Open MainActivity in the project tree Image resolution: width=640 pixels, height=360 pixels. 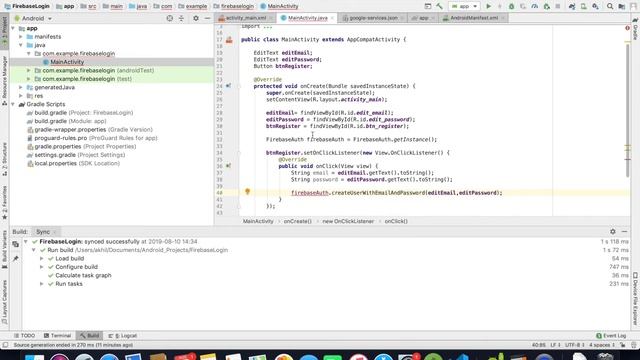pos(67,62)
